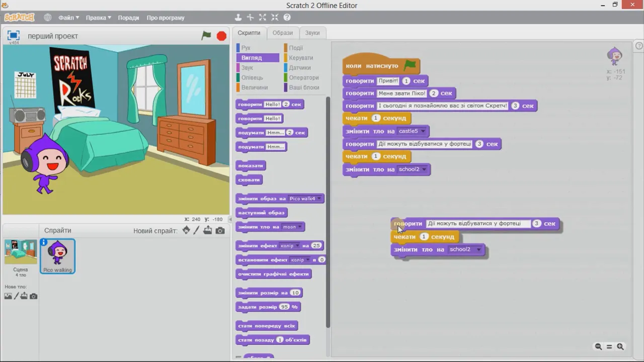Screen dimensions: 644x362
Task: Switch to the Звуки tab
Action: [x=312, y=33]
